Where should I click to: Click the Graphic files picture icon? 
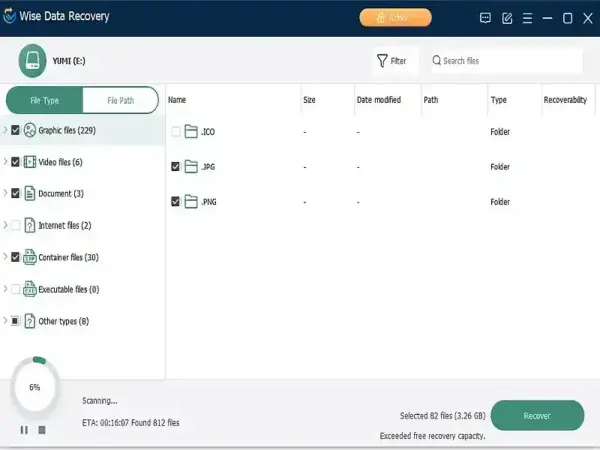point(30,130)
